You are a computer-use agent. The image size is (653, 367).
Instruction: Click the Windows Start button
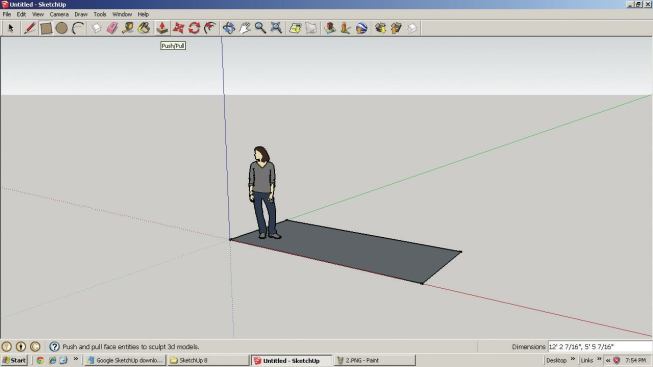point(14,360)
